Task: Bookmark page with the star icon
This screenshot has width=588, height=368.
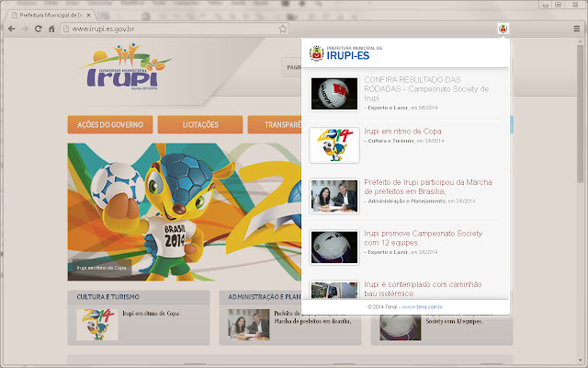Action: click(282, 29)
